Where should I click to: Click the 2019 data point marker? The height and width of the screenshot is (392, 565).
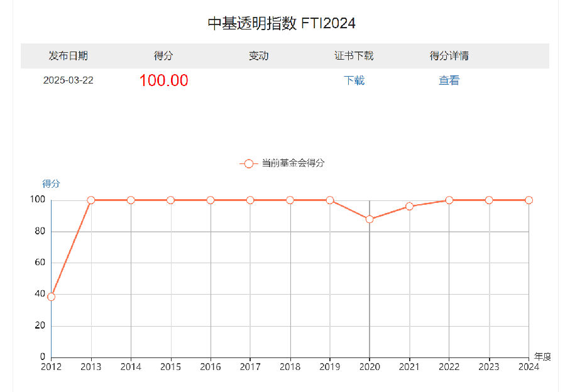(x=330, y=200)
